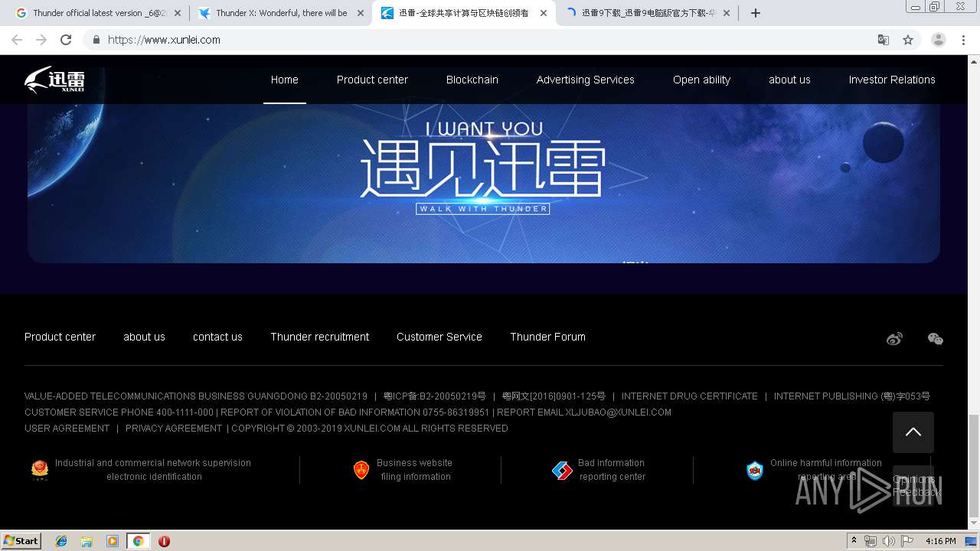Open Advertising Services navigation item
The height and width of the screenshot is (551, 980).
586,80
